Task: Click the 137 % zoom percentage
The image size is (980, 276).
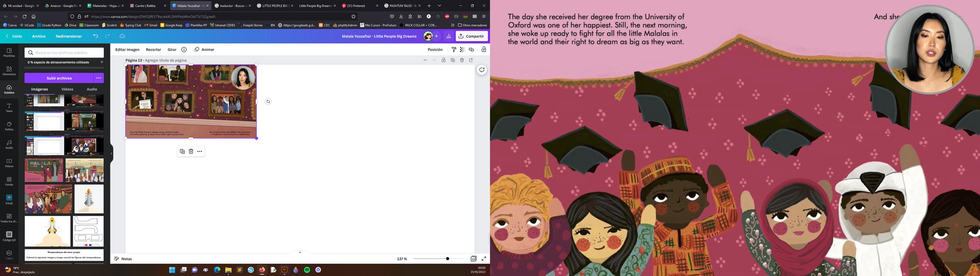Action: click(x=402, y=259)
